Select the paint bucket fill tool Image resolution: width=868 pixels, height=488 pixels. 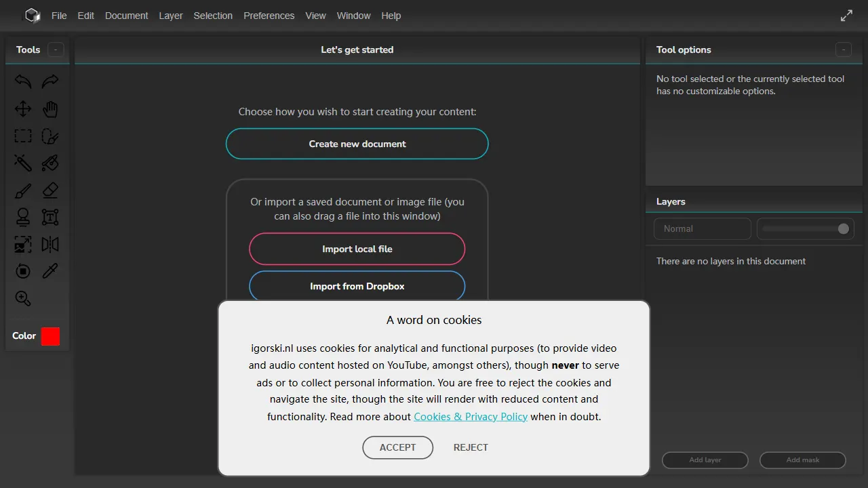[x=50, y=163]
